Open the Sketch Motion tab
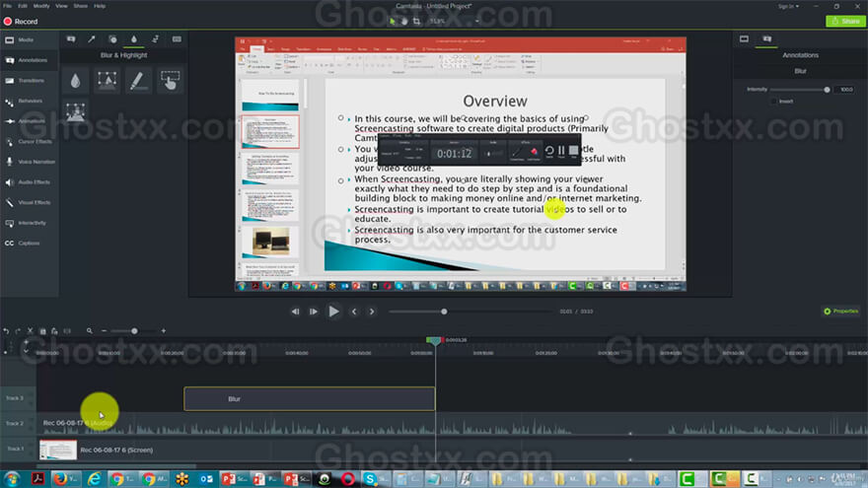 click(155, 39)
